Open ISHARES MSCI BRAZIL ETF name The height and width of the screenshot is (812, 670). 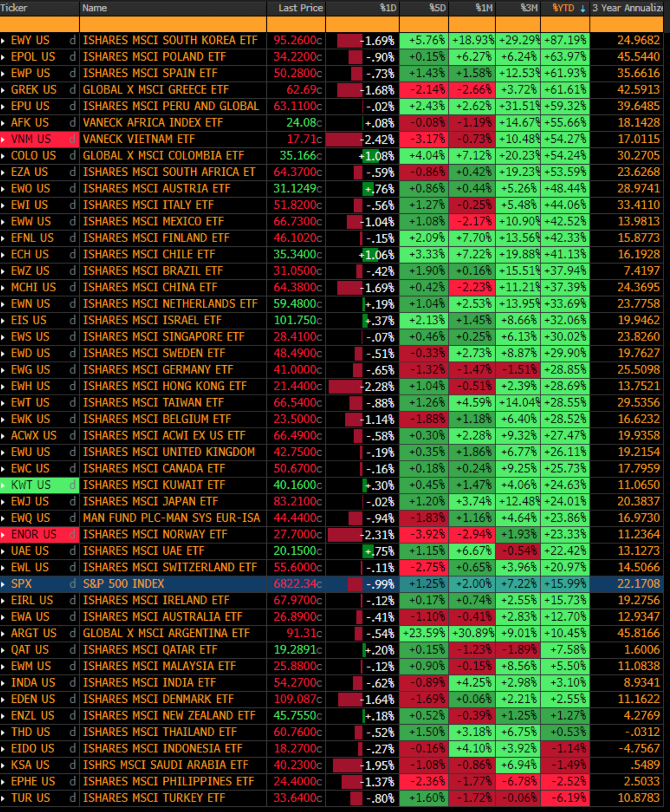[x=153, y=271]
